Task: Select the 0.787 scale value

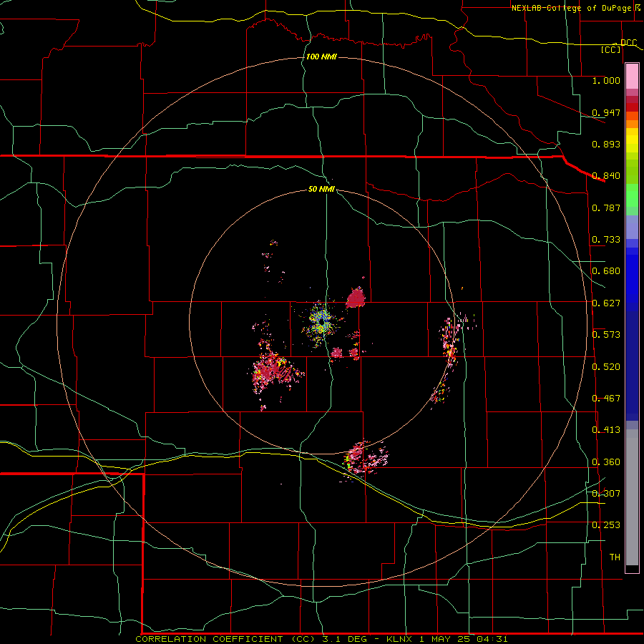Action: 606,208
